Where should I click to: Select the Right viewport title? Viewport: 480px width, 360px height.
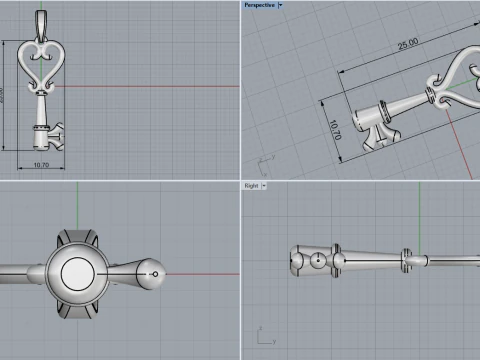pyautogui.click(x=251, y=186)
